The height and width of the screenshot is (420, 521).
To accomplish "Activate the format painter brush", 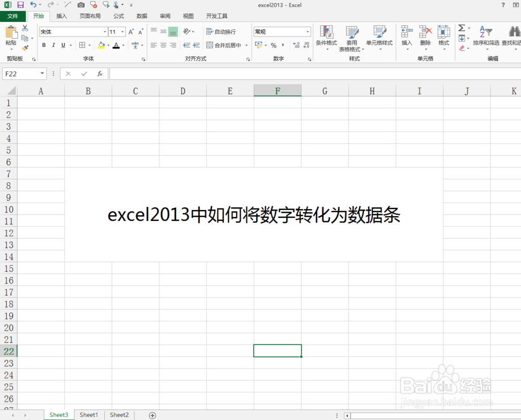I will coord(25,48).
